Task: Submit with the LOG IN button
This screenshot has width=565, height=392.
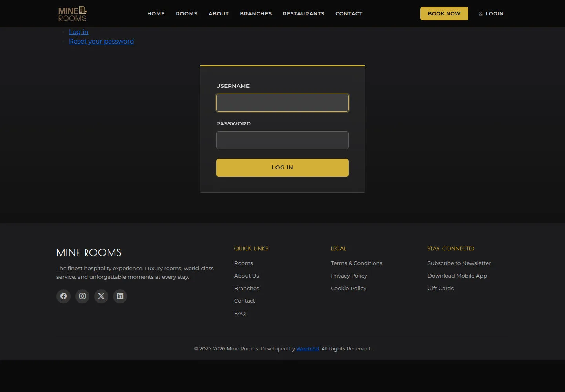Action: [x=282, y=168]
